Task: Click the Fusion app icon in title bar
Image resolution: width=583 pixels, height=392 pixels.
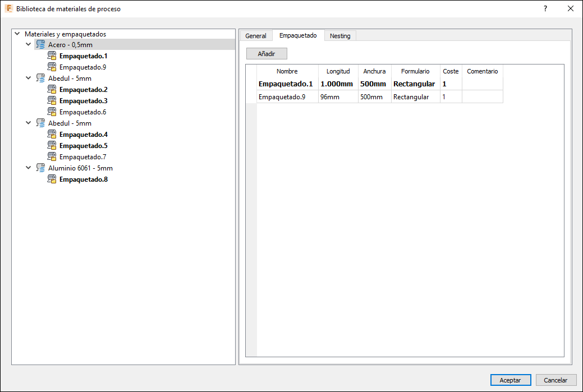Action: tap(8, 8)
